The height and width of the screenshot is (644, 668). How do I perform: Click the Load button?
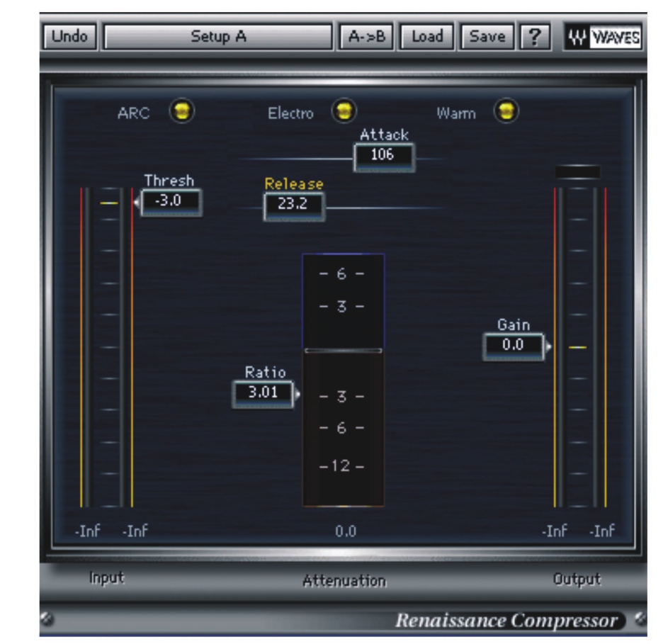[426, 37]
